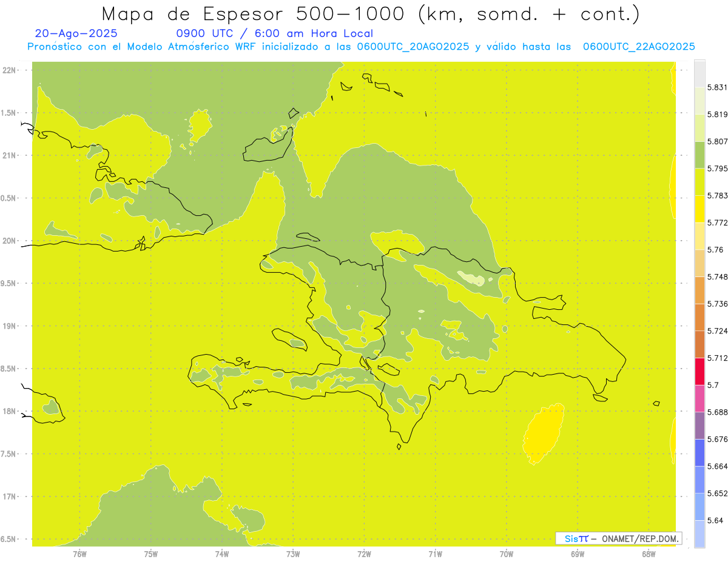The image size is (728, 562).
Task: Click the longitude axis label "71W"
Action: click(x=435, y=554)
